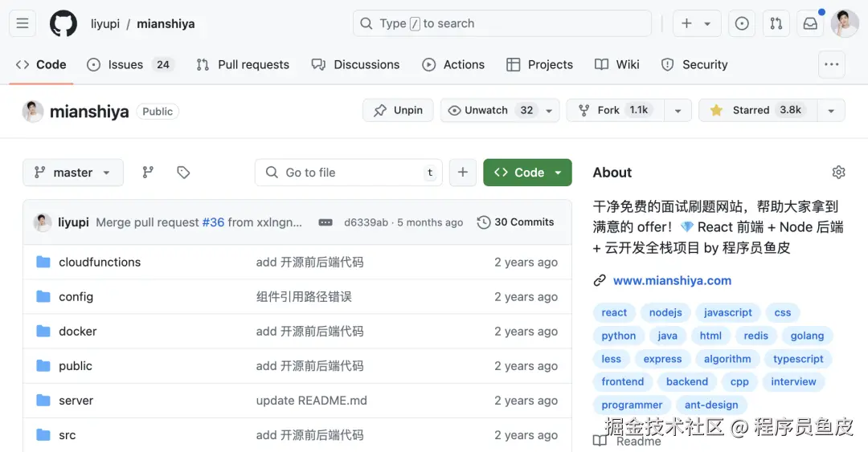
Task: Click liyupi owner breadcrumb link
Action: (105, 24)
